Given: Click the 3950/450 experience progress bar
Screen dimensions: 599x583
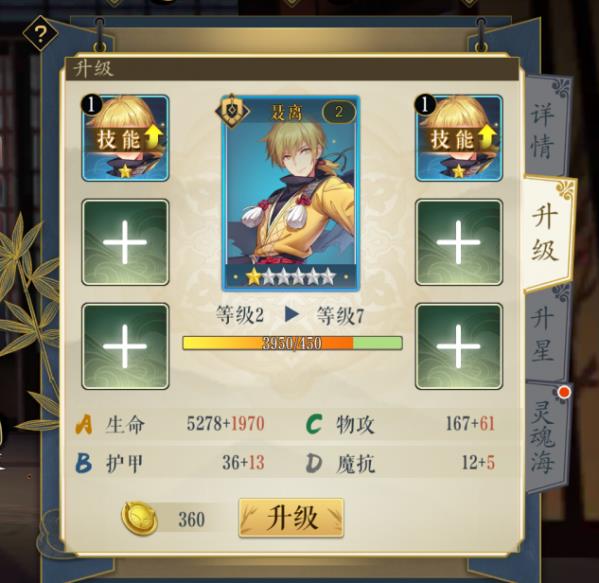Looking at the screenshot, I should point(292,343).
